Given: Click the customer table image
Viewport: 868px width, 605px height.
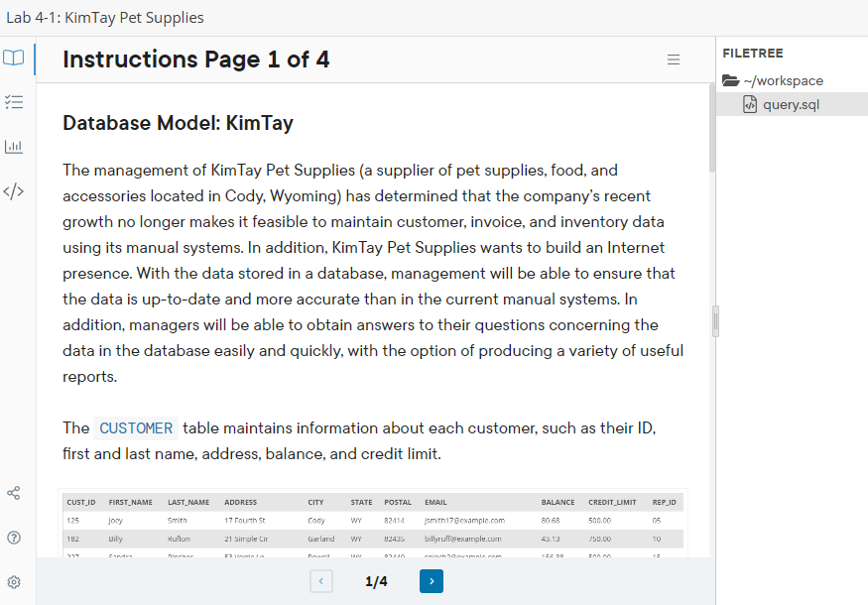Looking at the screenshot, I should (373, 523).
